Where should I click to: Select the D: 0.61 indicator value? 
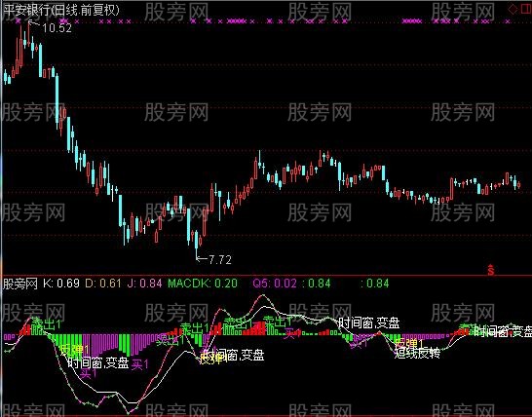[103, 284]
